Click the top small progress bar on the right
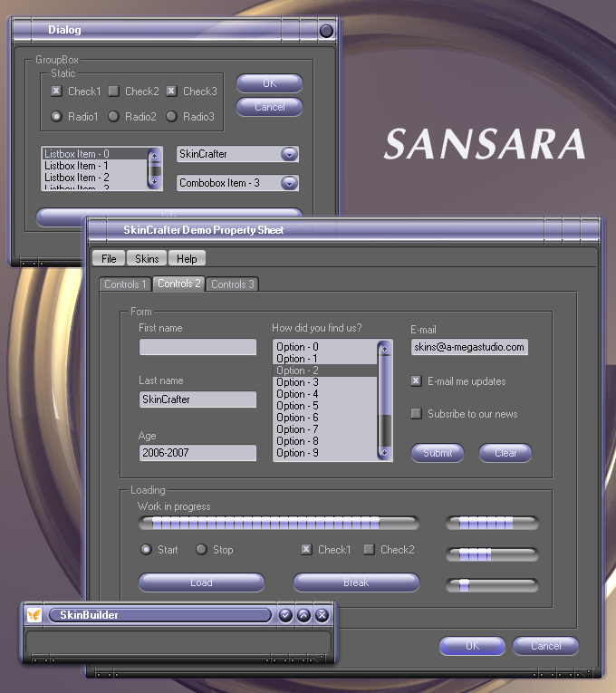This screenshot has width=616, height=693. coord(492,524)
